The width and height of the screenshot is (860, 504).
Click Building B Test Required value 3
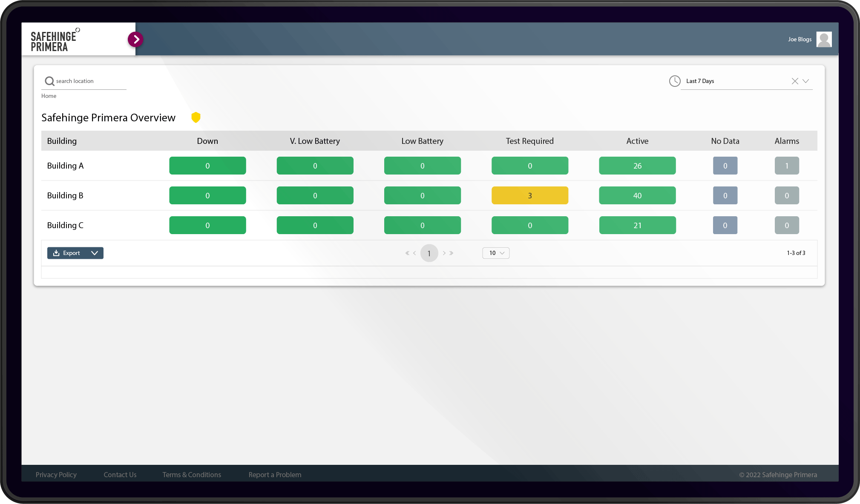(530, 195)
